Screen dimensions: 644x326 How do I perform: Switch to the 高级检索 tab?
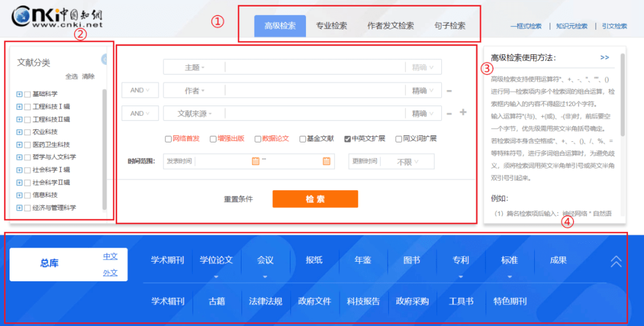tap(280, 26)
